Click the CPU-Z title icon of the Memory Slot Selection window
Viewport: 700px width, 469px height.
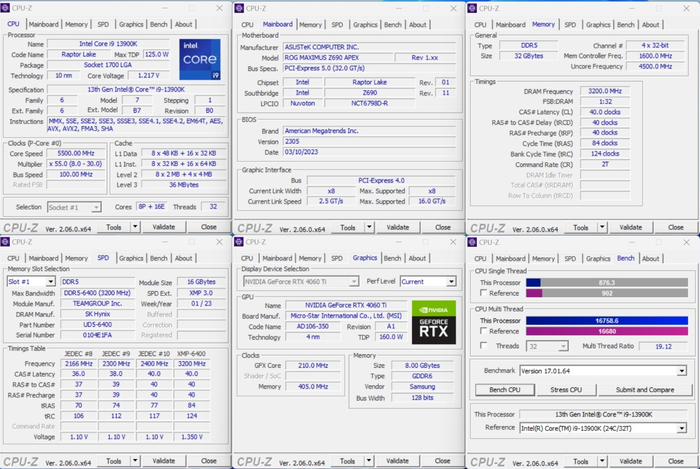[x=7, y=243]
